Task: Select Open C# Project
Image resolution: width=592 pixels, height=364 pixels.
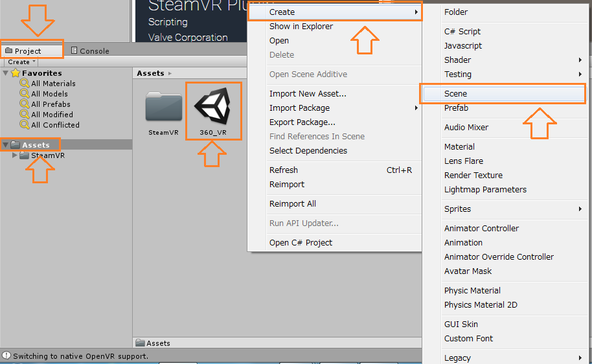Action: click(x=335, y=243)
